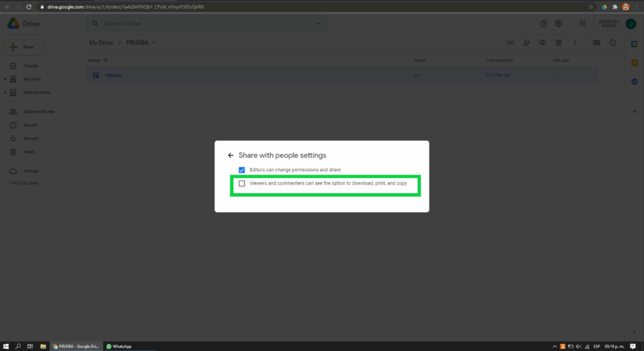The height and width of the screenshot is (351, 644).
Task: Open Shared with me in sidebar
Action: (x=39, y=112)
